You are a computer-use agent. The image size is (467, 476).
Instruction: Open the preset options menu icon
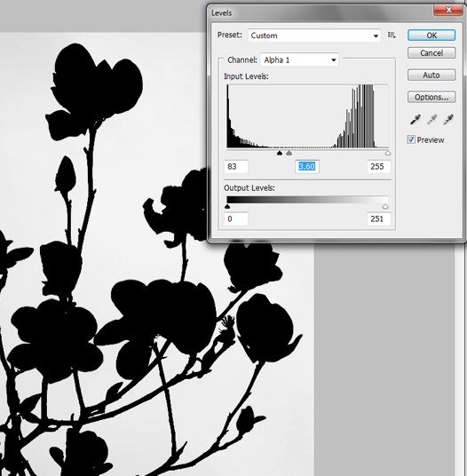pos(392,36)
